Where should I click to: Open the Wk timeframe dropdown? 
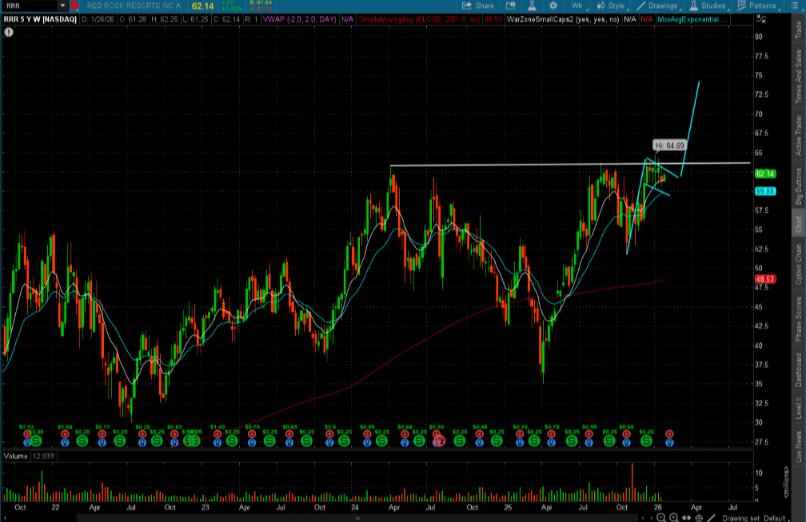click(x=577, y=6)
